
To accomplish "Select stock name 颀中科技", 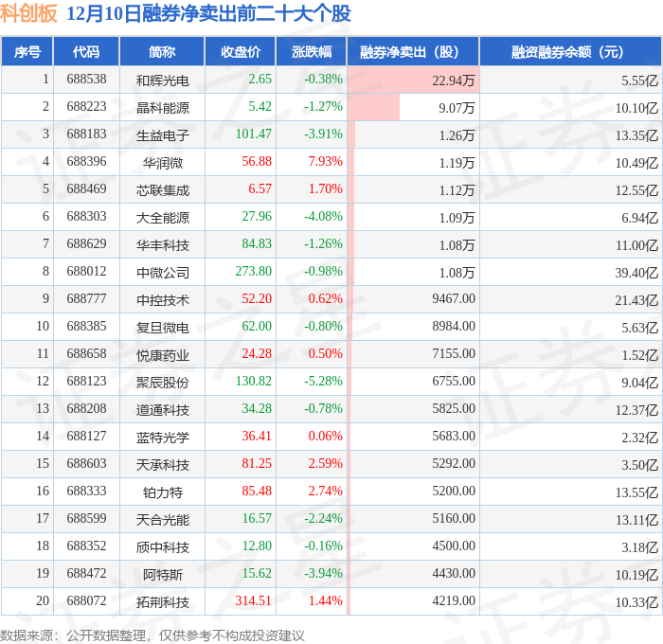I will (162, 547).
